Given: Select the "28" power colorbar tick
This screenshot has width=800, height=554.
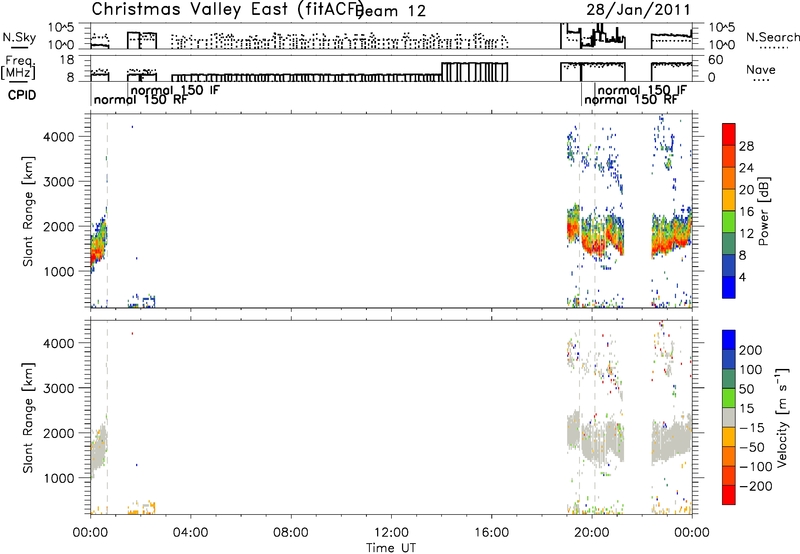Looking at the screenshot, I should click(x=746, y=146).
